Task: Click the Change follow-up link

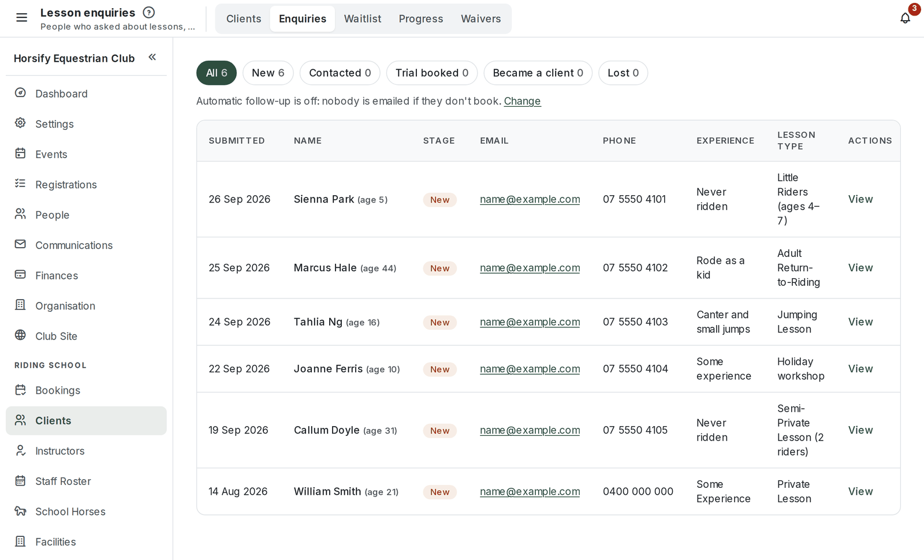Action: click(x=522, y=101)
